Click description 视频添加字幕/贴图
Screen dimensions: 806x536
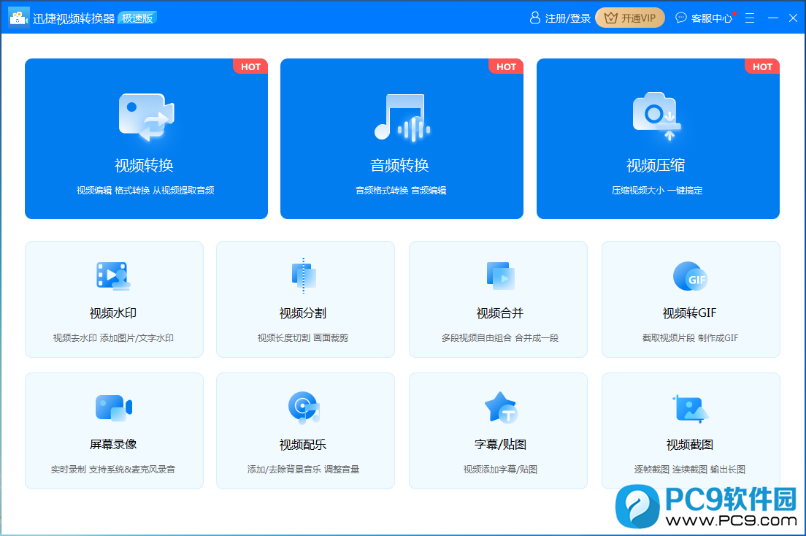pos(501,469)
